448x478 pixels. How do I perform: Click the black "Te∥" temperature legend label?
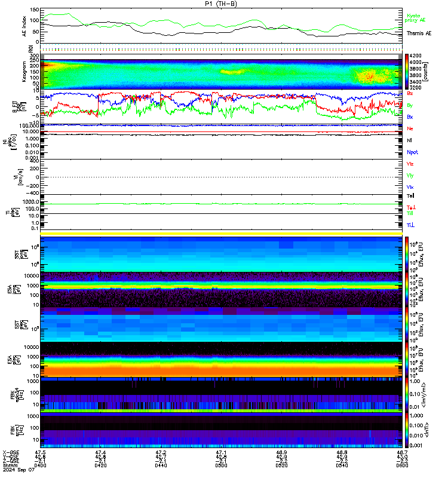pyautogui.click(x=410, y=196)
